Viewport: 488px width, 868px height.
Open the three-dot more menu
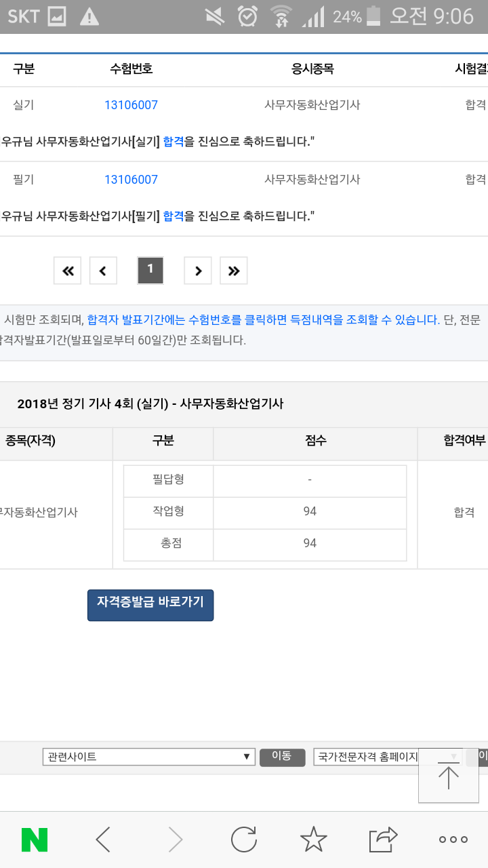click(453, 840)
